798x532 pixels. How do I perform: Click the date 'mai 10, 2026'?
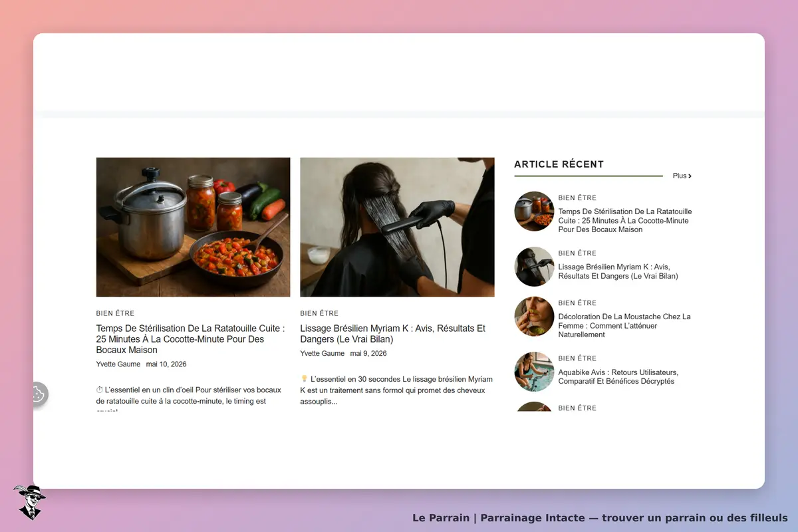coord(166,364)
